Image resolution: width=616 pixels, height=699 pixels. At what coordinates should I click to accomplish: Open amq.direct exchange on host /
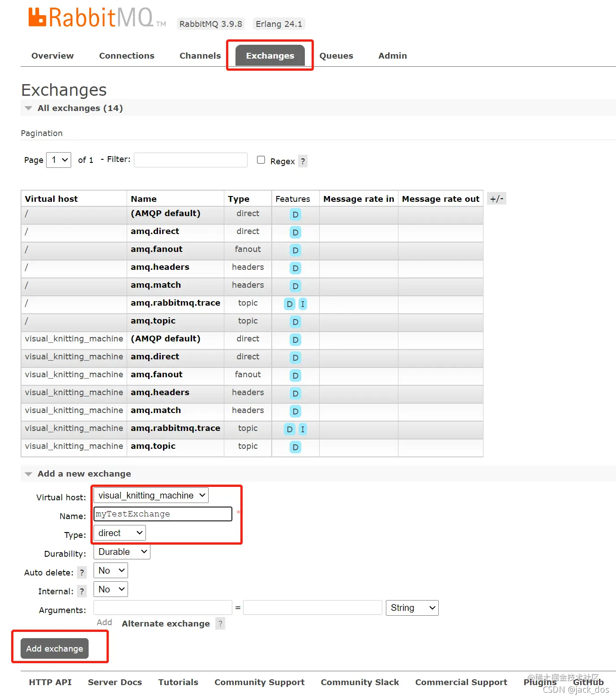(155, 231)
